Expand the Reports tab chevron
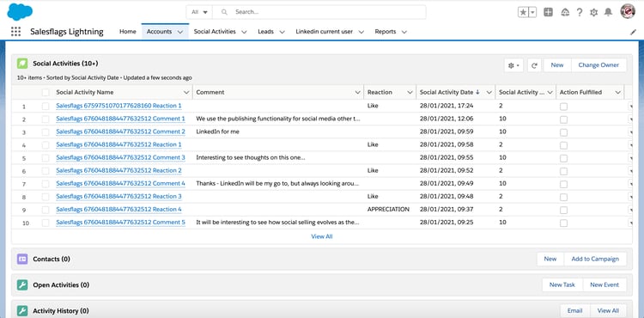This screenshot has width=644, height=318. pos(404,32)
